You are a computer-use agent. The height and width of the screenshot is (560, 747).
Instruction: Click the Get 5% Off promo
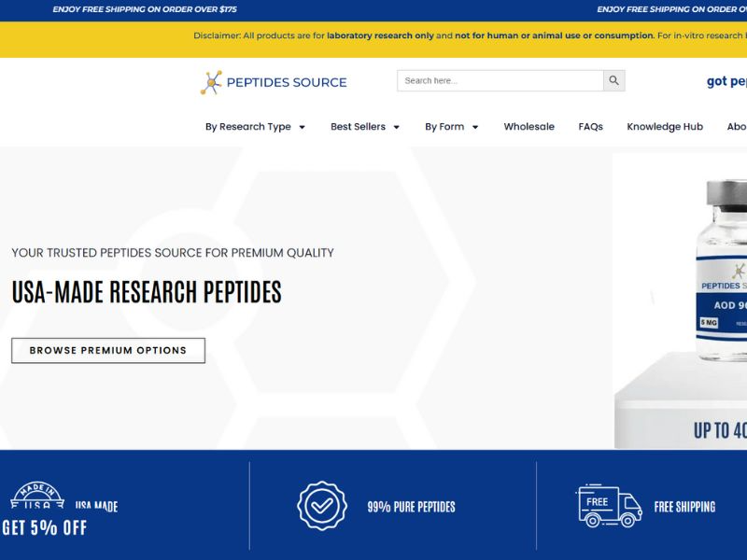click(x=45, y=528)
